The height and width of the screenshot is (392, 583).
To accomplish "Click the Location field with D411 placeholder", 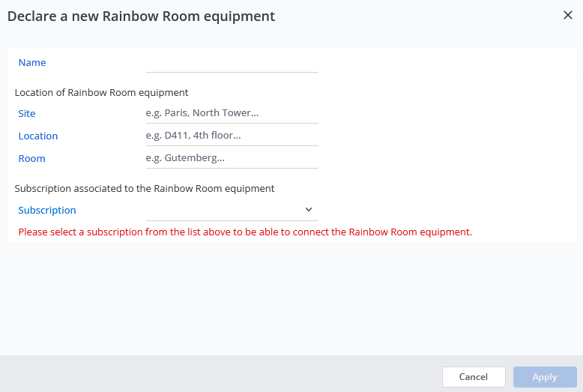I will point(232,136).
